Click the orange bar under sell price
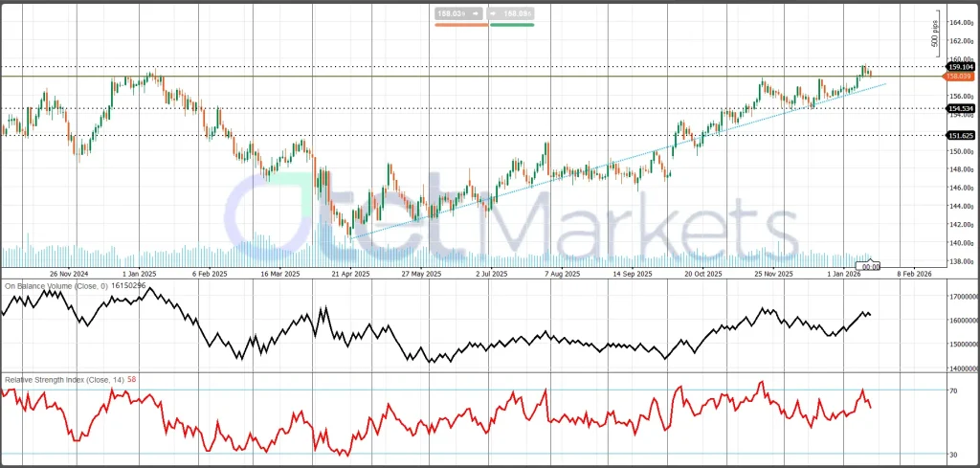This screenshot has width=980, height=468. click(460, 25)
